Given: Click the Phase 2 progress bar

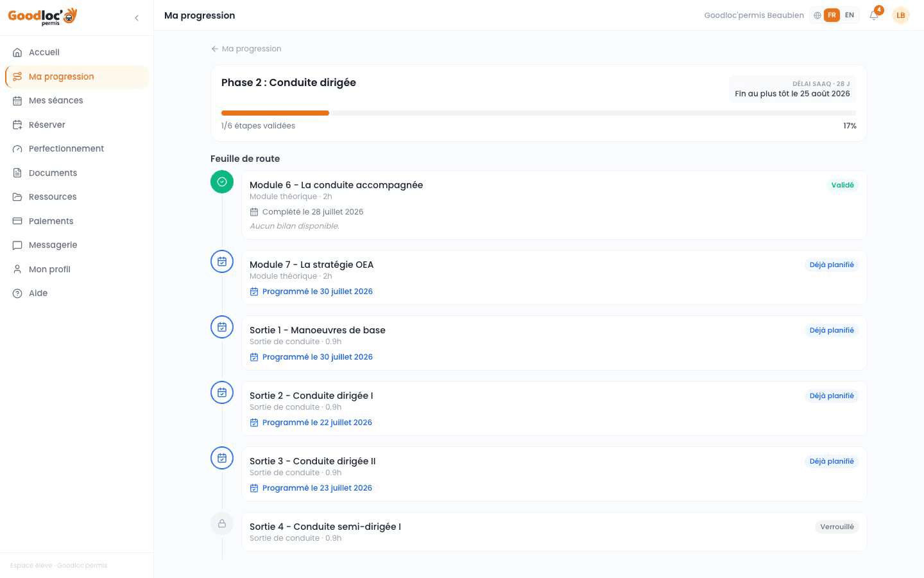Looking at the screenshot, I should coord(539,113).
